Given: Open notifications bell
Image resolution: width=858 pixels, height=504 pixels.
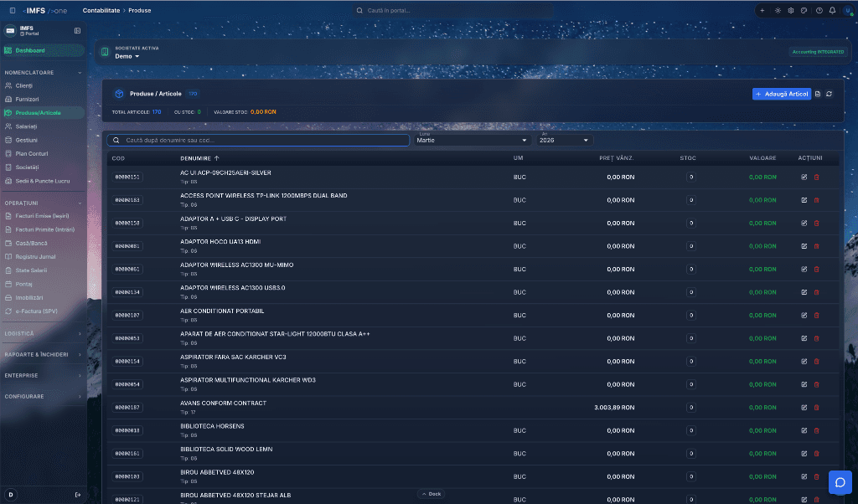Looking at the screenshot, I should coord(832,10).
